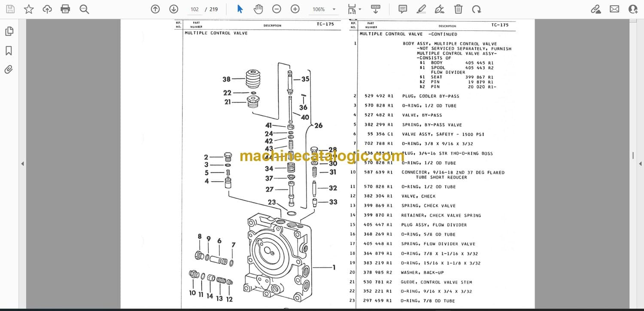Click callout number 26 in the diagram
The image size is (644, 311).
(x=318, y=125)
